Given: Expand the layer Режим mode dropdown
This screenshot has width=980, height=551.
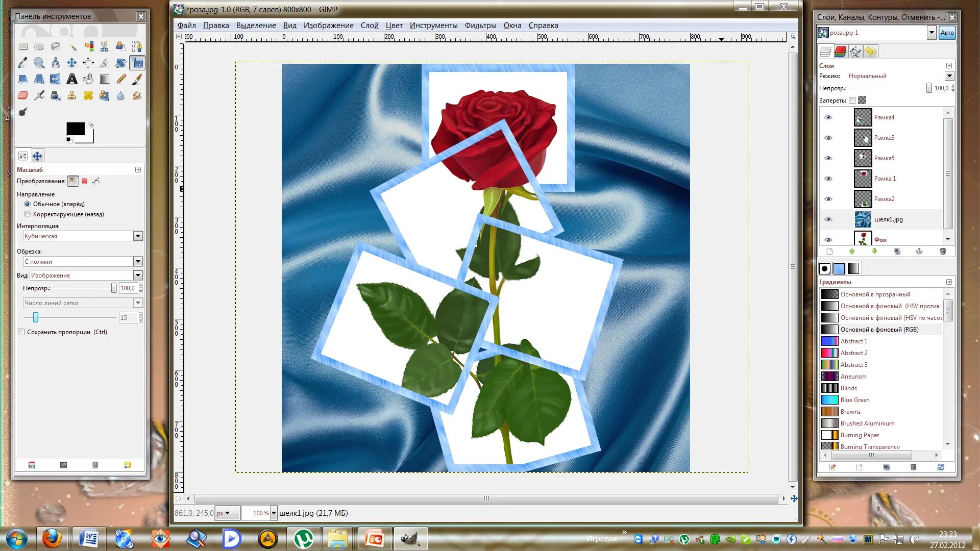Looking at the screenshot, I should [948, 76].
